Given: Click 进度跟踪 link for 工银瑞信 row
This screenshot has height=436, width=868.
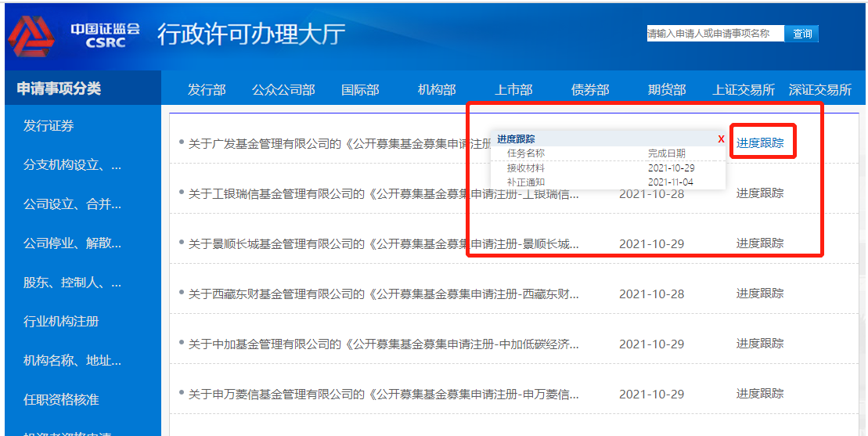Looking at the screenshot, I should pos(760,193).
